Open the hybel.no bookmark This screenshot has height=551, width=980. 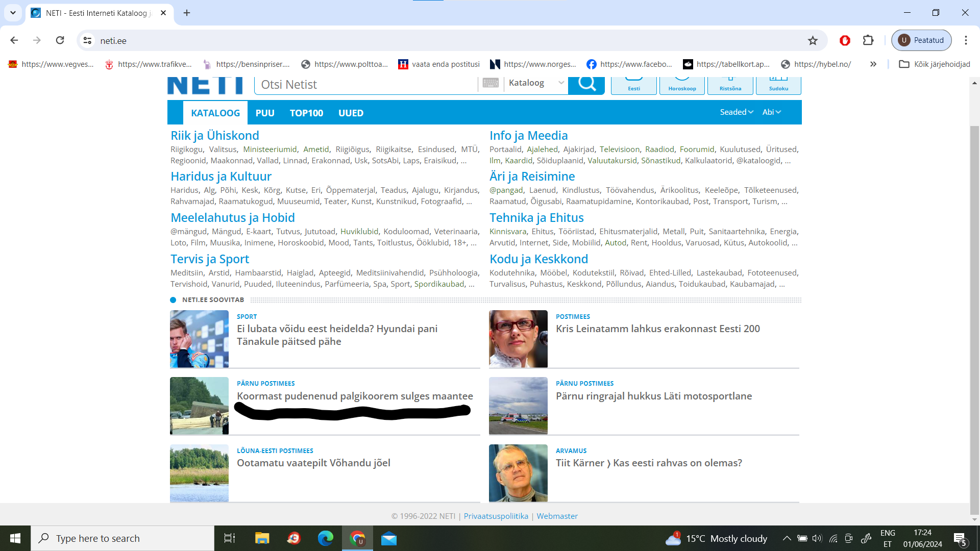(816, 64)
